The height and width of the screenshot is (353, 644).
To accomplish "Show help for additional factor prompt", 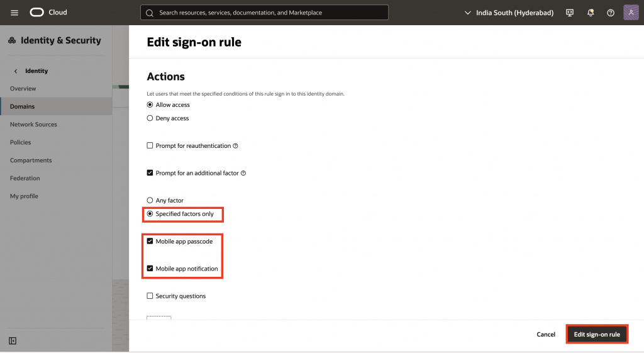I will click(243, 173).
